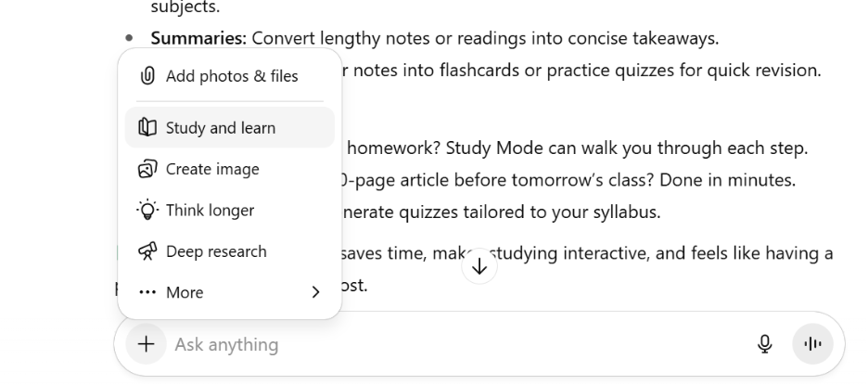Click the open book icon in the menu
Screen dimensions: 868x385
point(147,128)
